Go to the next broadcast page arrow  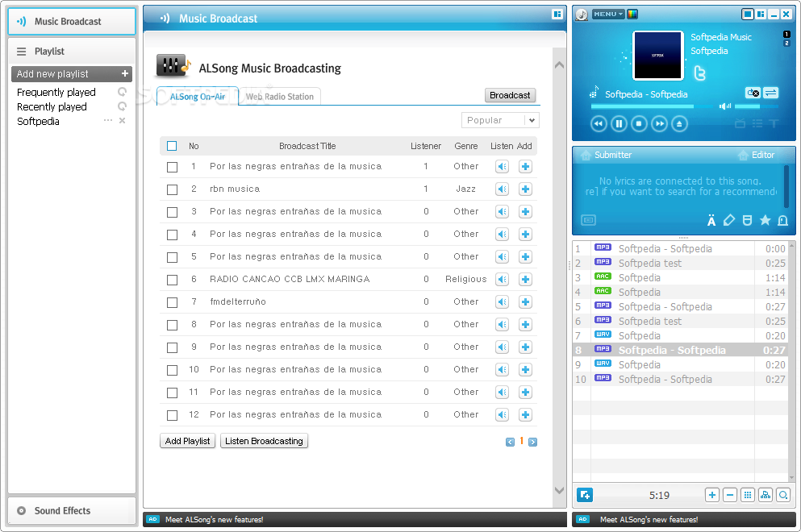[533, 443]
